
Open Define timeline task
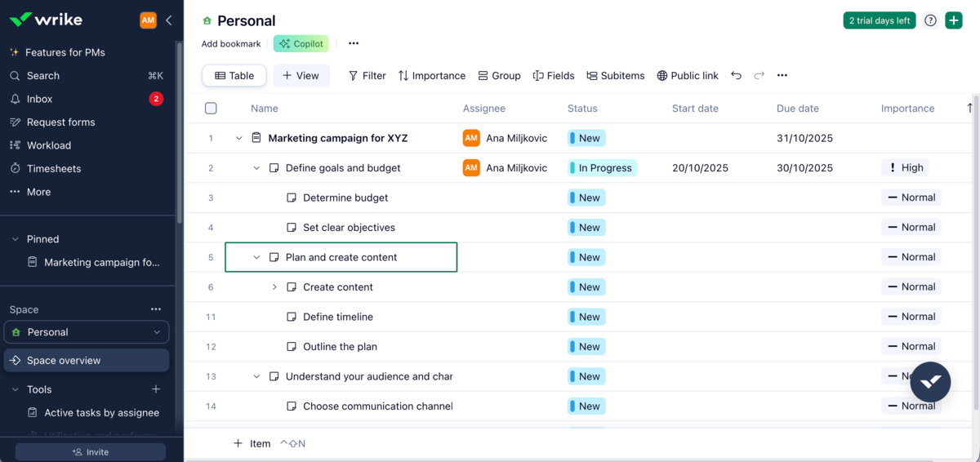click(x=338, y=317)
